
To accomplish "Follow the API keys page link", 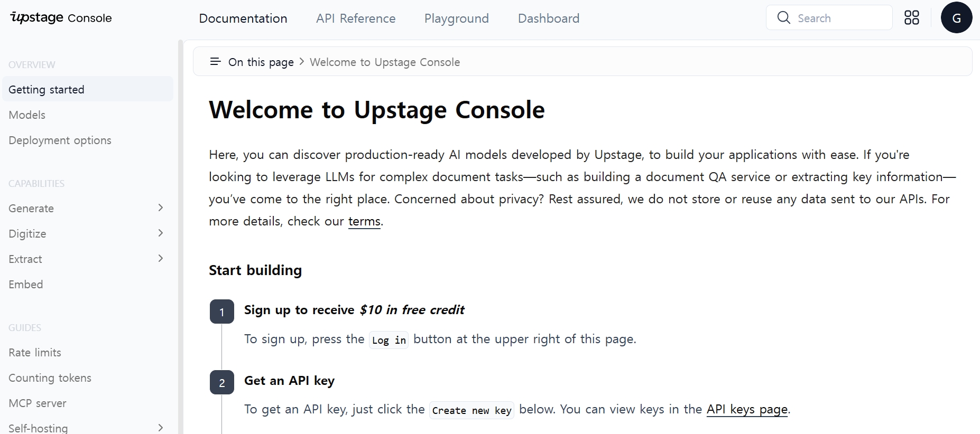I will click(x=747, y=410).
